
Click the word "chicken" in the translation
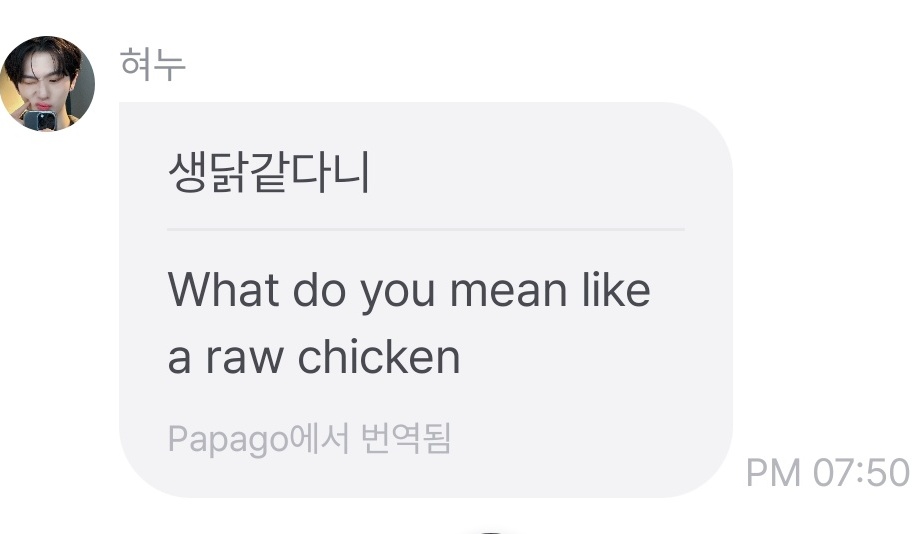point(379,356)
